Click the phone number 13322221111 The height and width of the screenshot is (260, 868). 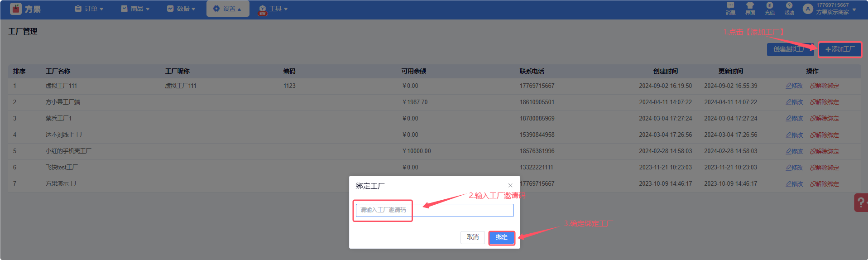[536, 167]
